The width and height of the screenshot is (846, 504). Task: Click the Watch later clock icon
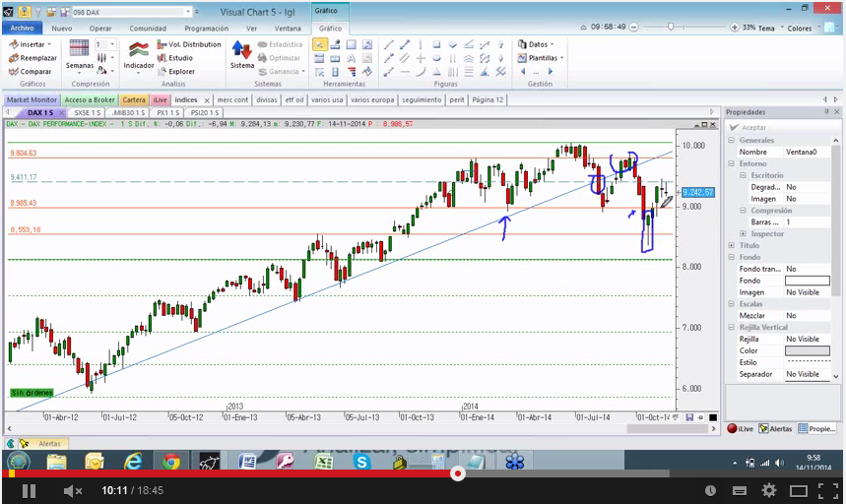[x=710, y=490]
